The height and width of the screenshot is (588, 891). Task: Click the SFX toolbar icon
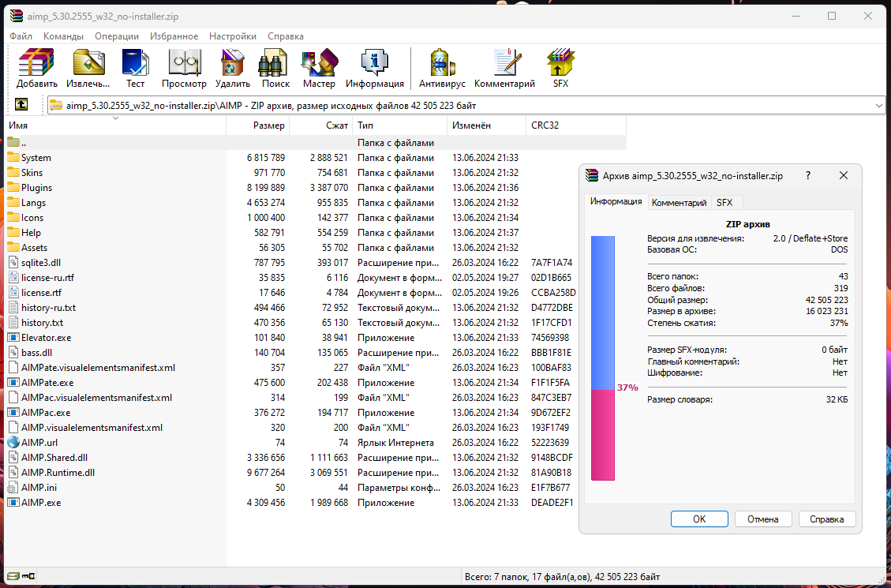(560, 62)
